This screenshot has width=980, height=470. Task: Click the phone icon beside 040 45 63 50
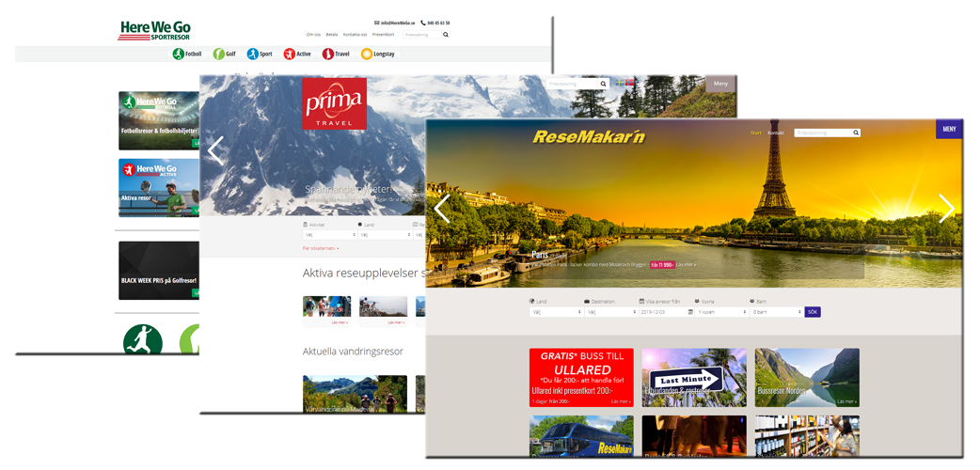point(423,23)
